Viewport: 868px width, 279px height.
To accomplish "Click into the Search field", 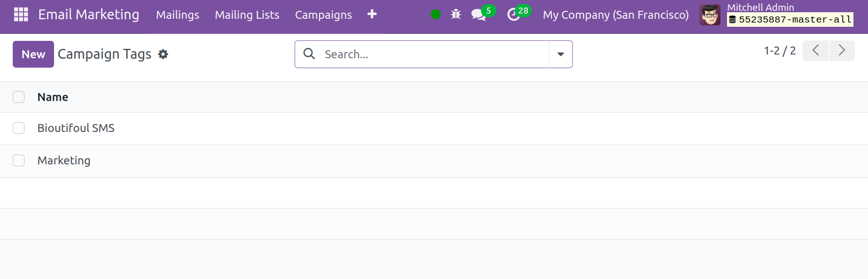I will pyautogui.click(x=432, y=54).
